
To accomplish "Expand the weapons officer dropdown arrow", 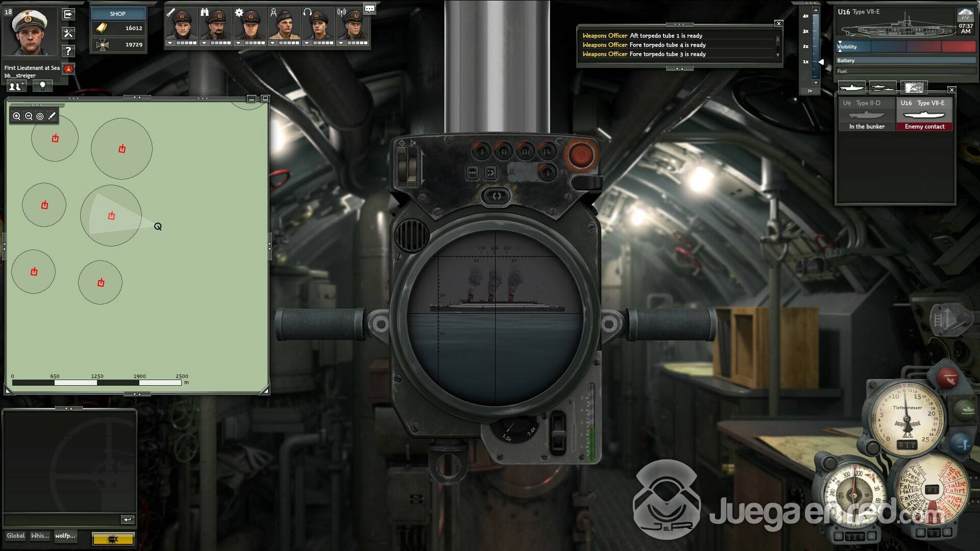I will [170, 43].
